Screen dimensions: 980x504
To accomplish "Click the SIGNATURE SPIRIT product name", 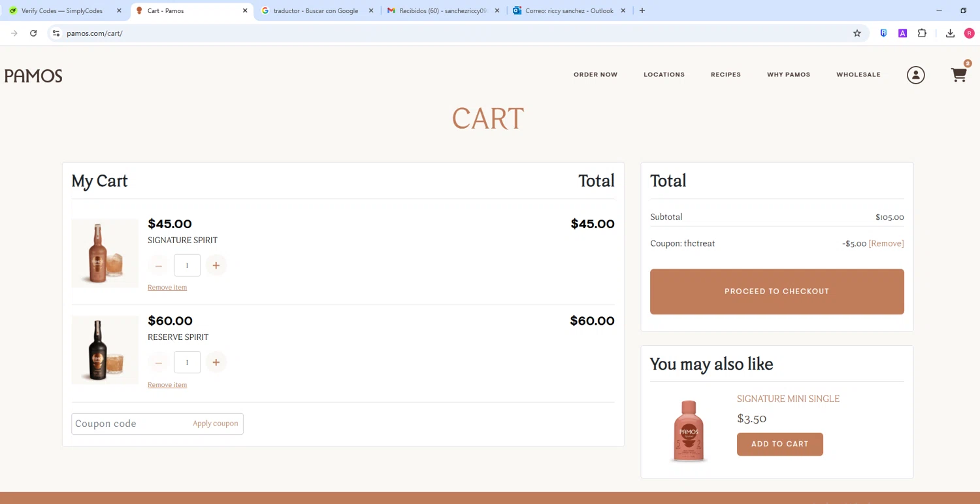I will click(182, 241).
